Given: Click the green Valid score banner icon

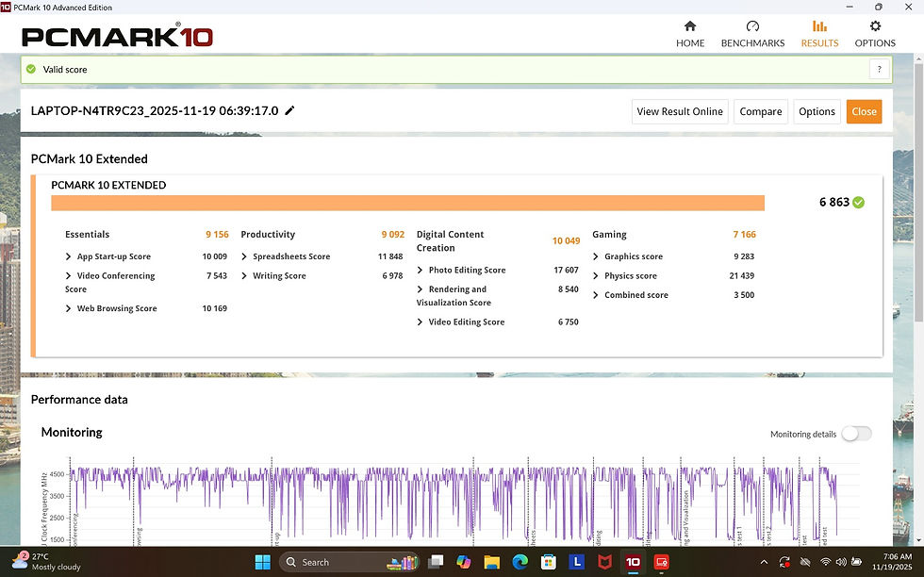Looking at the screenshot, I should coord(31,69).
